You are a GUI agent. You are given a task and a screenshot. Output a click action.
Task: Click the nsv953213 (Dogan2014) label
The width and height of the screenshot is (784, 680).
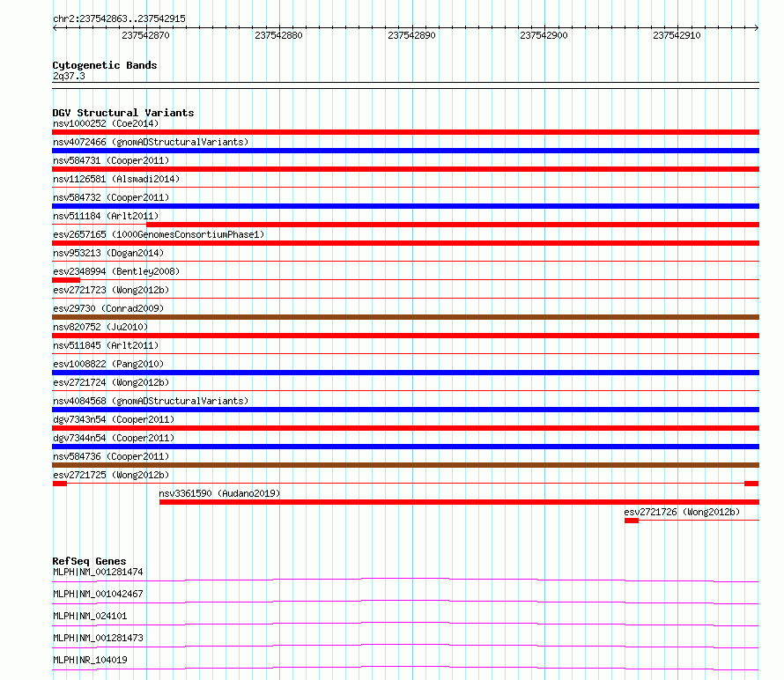pyautogui.click(x=108, y=253)
